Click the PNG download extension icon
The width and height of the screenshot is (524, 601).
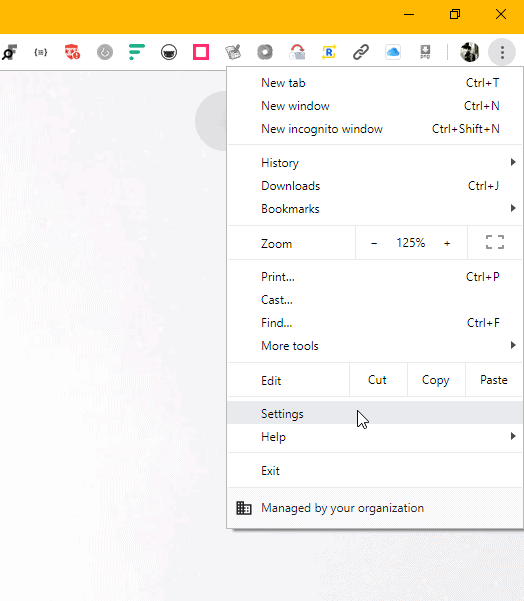[425, 52]
